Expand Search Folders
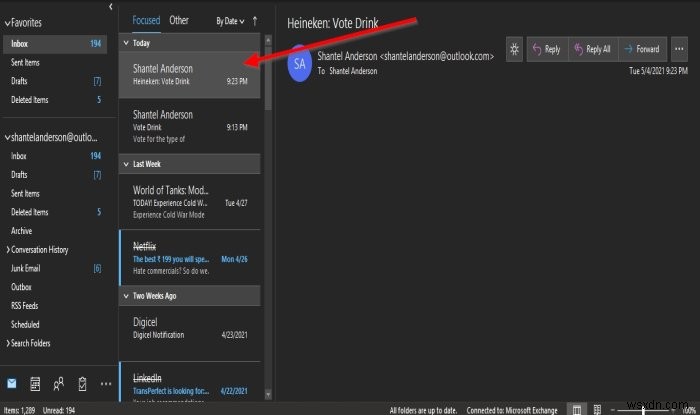Screen dimensions: 700x415 click(x=8, y=343)
